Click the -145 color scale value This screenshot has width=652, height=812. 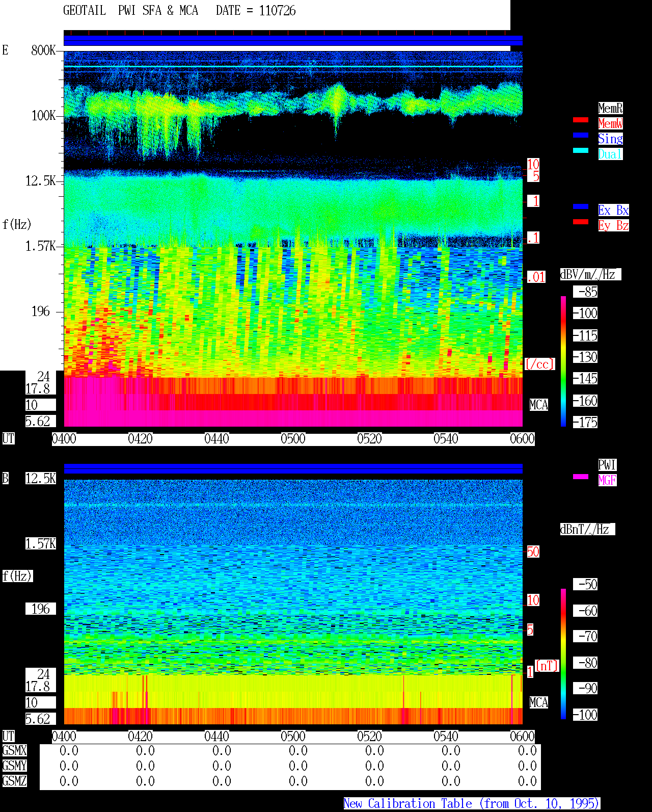coord(585,378)
